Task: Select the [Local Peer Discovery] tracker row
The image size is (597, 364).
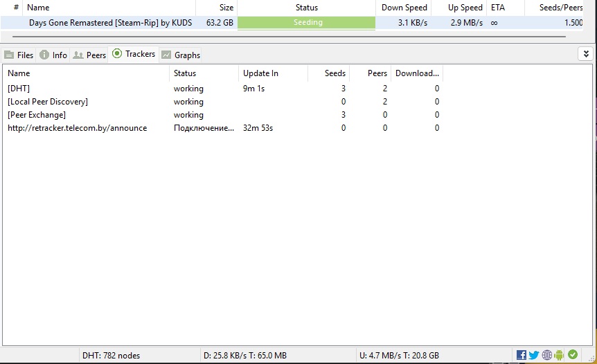Action: [223, 102]
